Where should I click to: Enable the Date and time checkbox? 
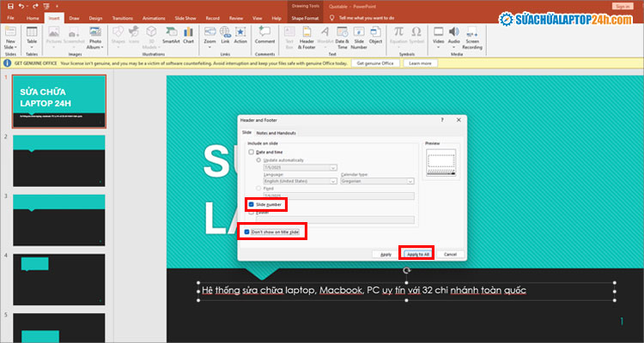(251, 152)
